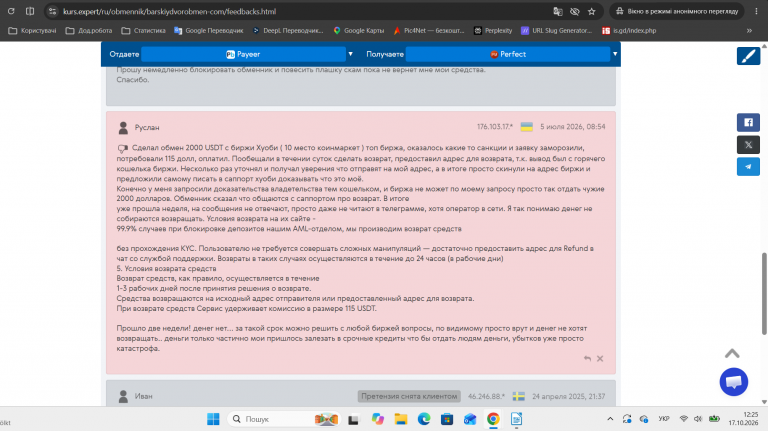
Task: Click the page vertical scrollbar thumb
Action: tap(764, 294)
